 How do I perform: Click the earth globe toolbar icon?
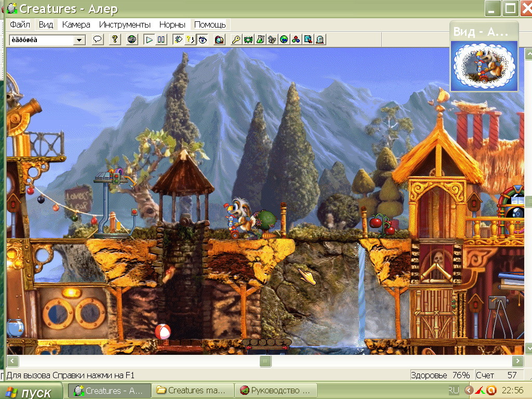284,39
